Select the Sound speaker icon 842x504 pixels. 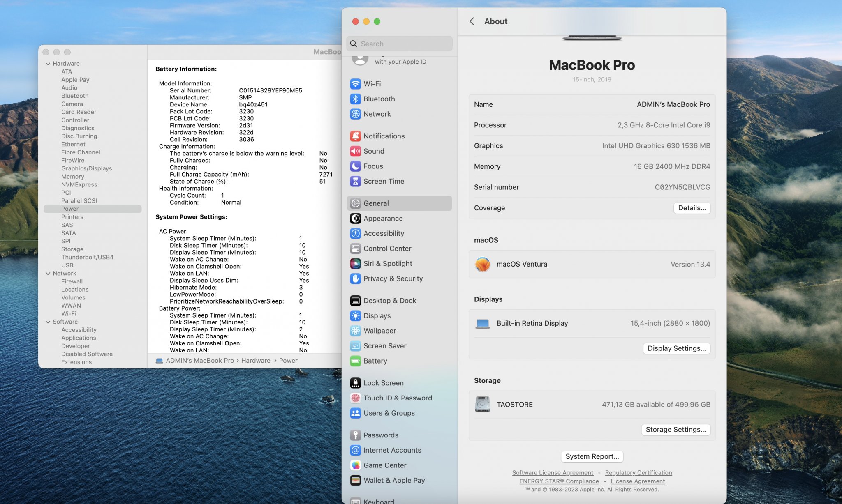click(355, 151)
